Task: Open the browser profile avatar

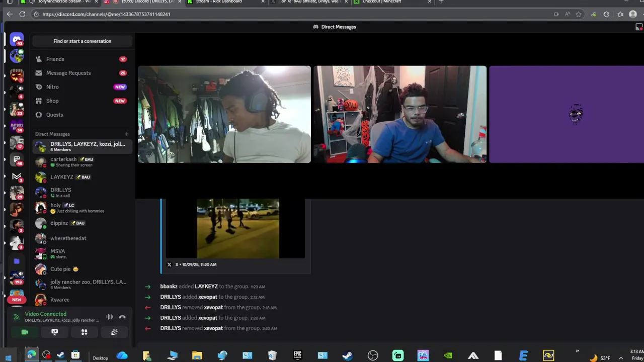Action: [x=633, y=14]
